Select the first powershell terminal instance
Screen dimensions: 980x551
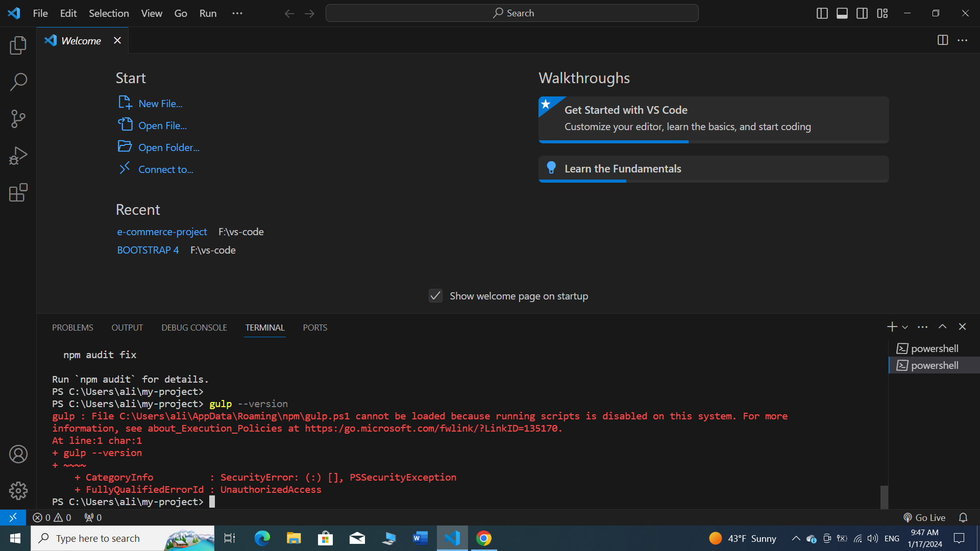(x=934, y=348)
